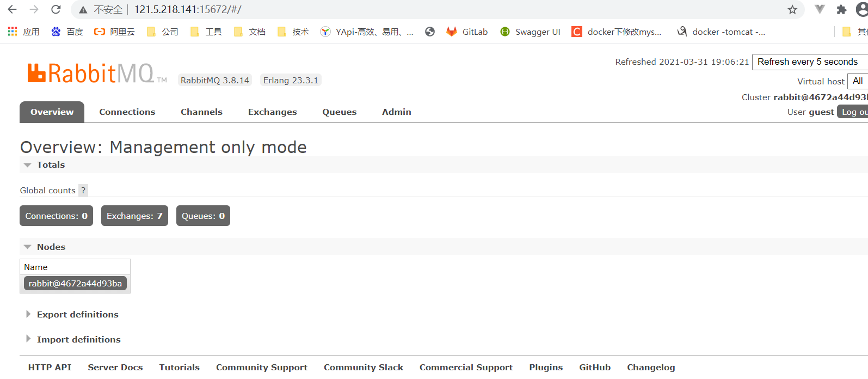868x379 pixels.
Task: Open the Aliyun bookmark
Action: click(114, 32)
